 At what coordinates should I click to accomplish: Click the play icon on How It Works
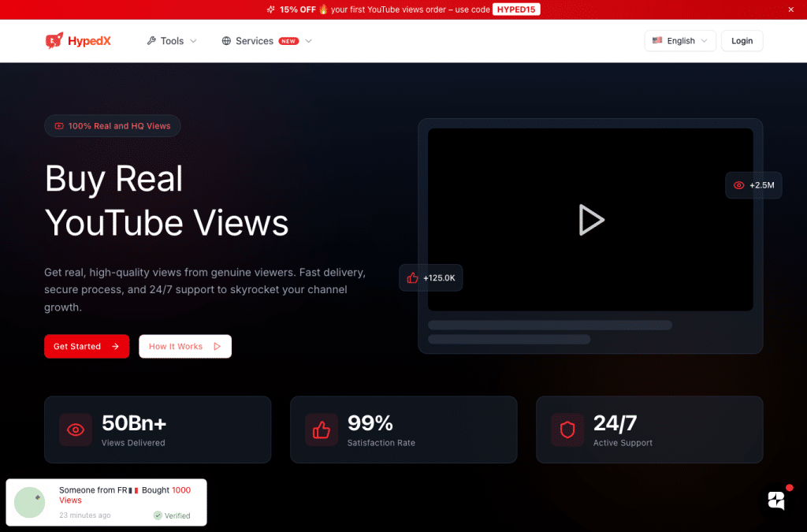[x=218, y=346]
